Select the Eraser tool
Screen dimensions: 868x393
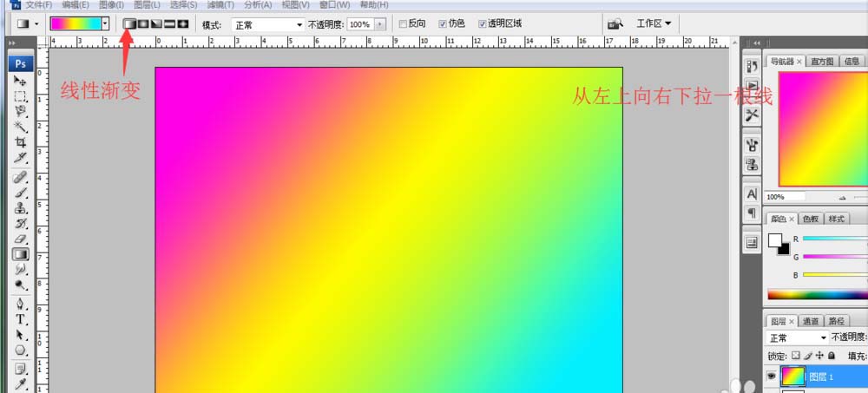(21, 239)
